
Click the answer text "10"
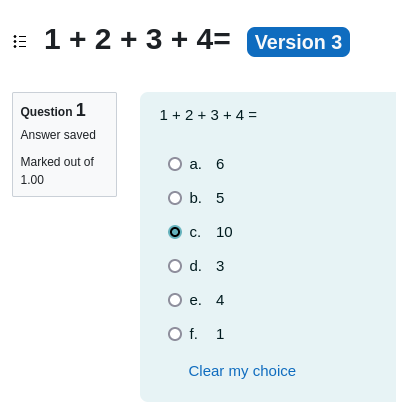pyautogui.click(x=224, y=232)
